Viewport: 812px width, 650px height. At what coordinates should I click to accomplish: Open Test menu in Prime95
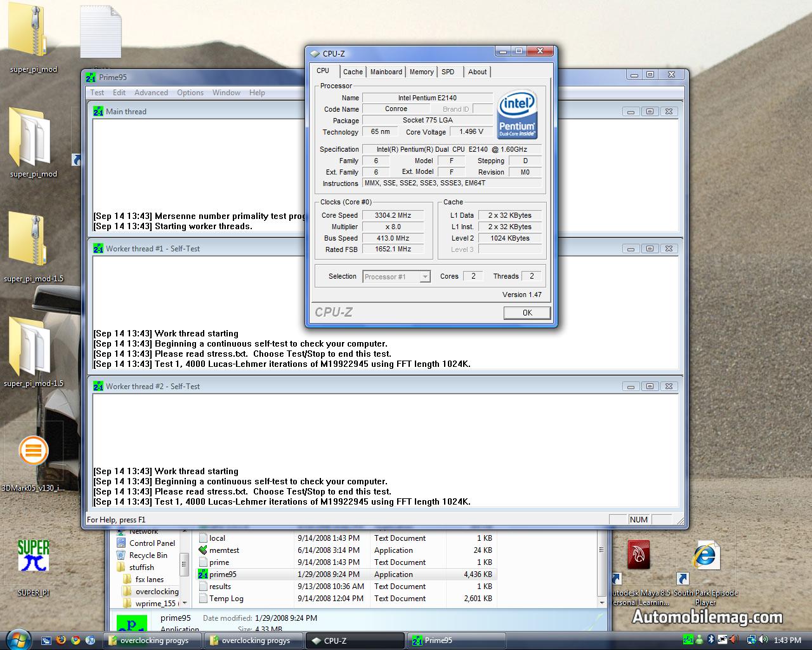pyautogui.click(x=97, y=93)
